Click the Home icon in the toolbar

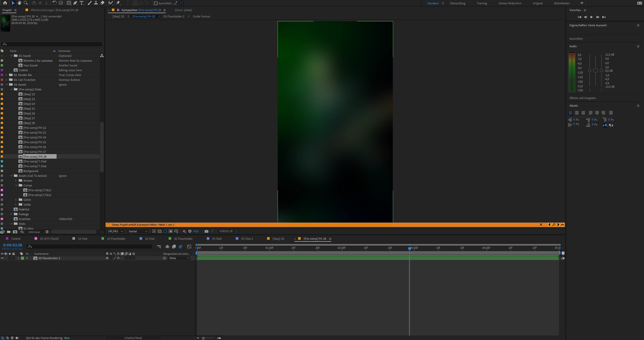5,3
